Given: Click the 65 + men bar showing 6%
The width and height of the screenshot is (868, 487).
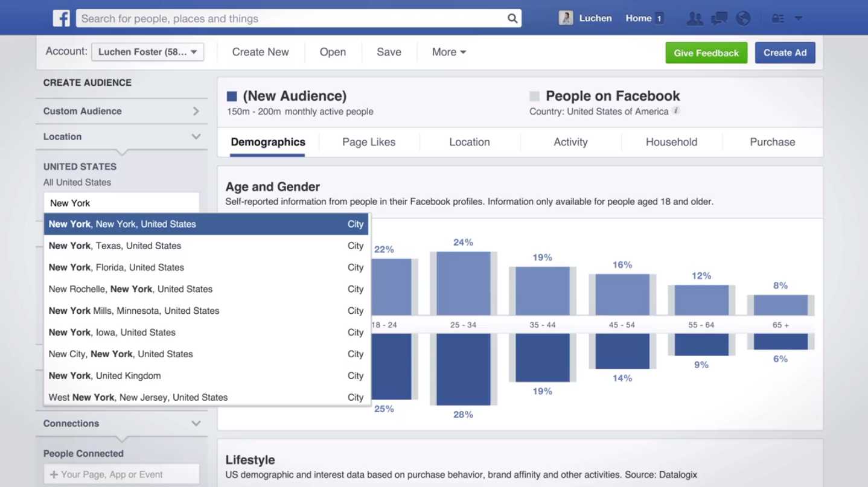Looking at the screenshot, I should [x=780, y=341].
